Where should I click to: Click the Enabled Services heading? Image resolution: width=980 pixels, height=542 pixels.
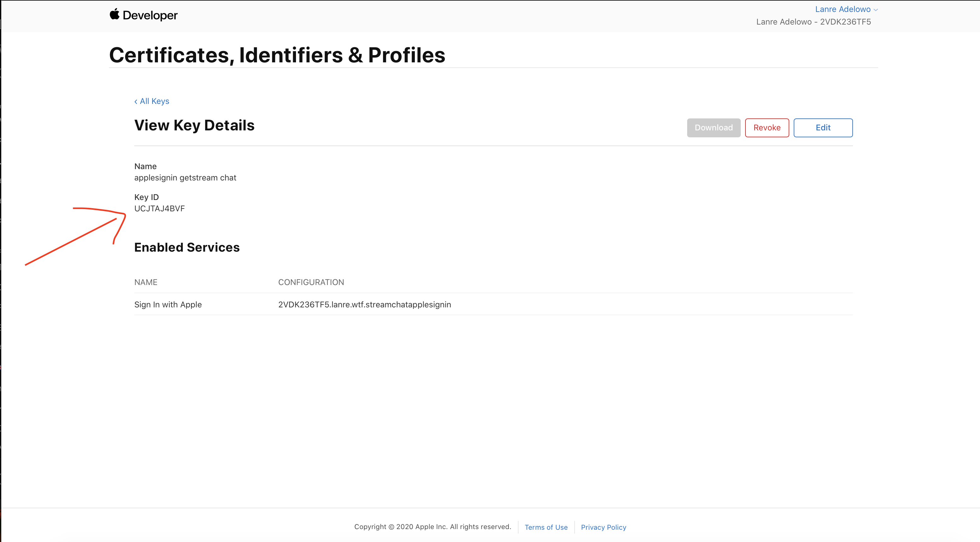click(x=187, y=248)
